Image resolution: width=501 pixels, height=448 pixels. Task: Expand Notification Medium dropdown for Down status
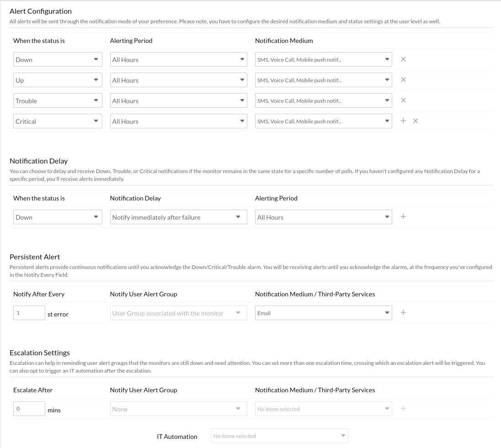click(x=323, y=59)
